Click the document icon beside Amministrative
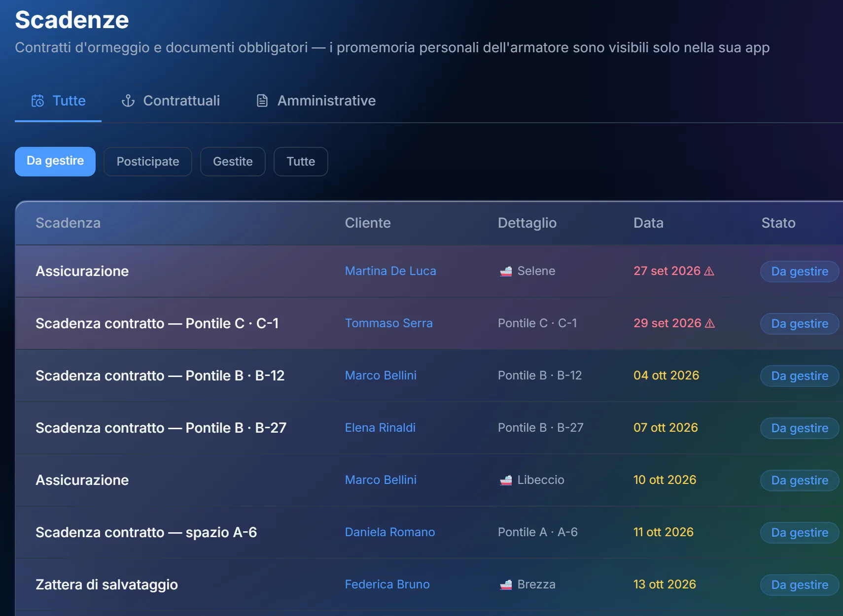 [262, 101]
